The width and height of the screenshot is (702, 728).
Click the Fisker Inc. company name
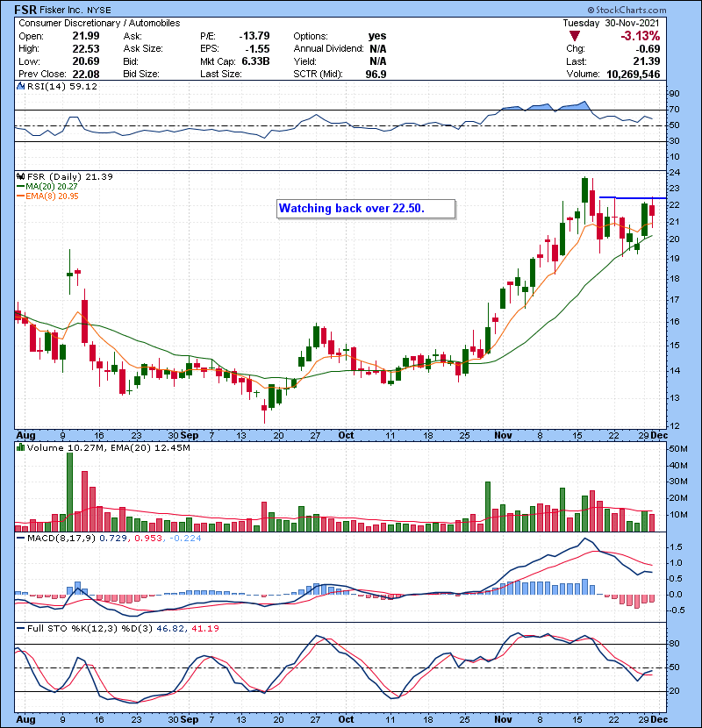(62, 10)
